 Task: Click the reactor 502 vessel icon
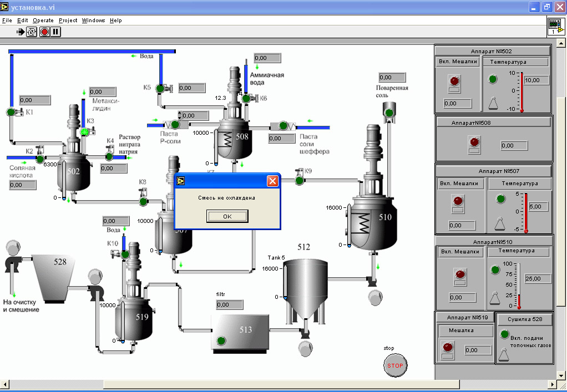(x=73, y=174)
